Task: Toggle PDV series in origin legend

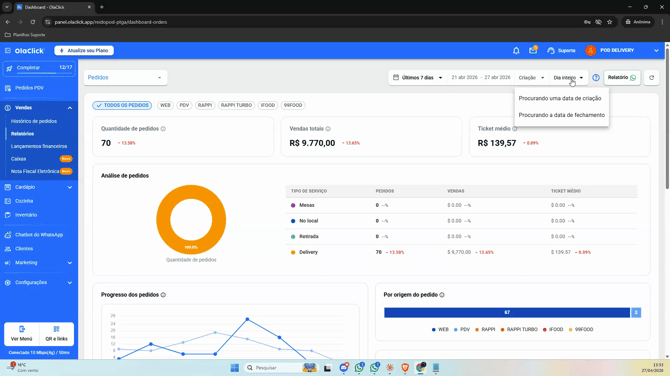Action: pyautogui.click(x=461, y=329)
